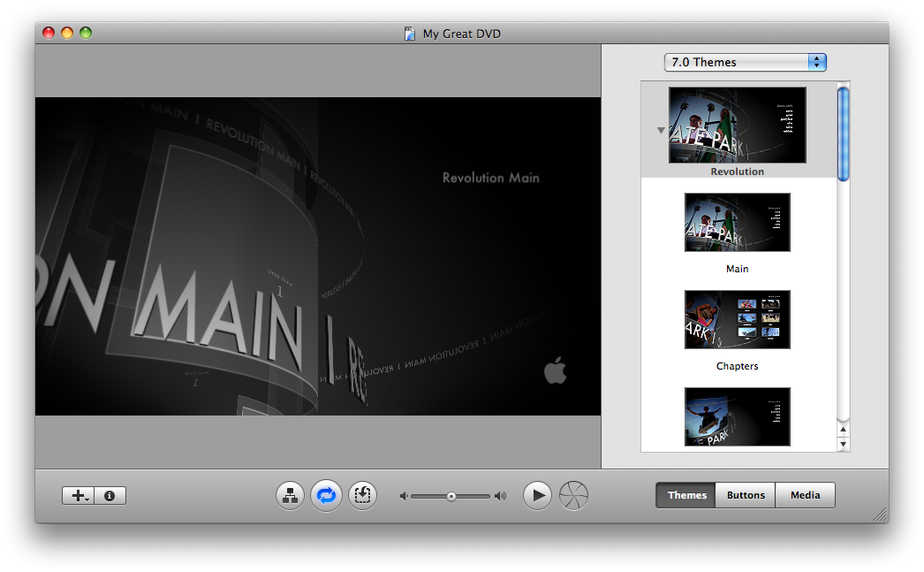Play the DVD preview

[537, 496]
